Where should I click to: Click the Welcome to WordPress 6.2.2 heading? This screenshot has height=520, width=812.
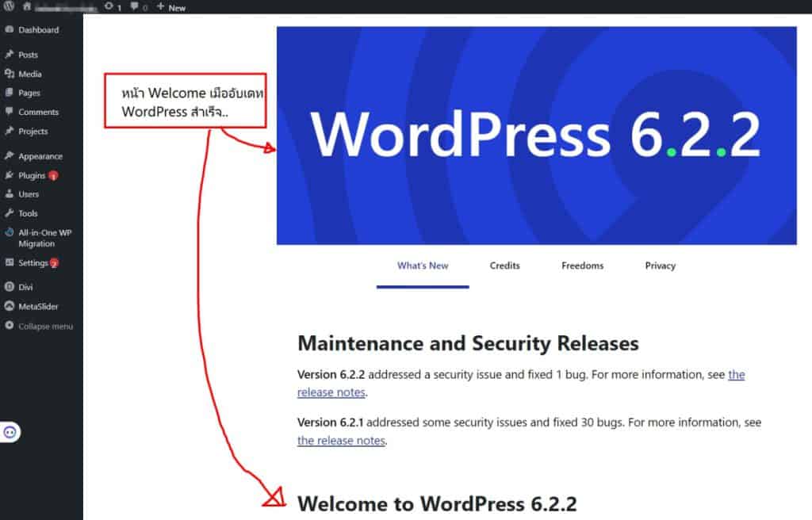437,504
